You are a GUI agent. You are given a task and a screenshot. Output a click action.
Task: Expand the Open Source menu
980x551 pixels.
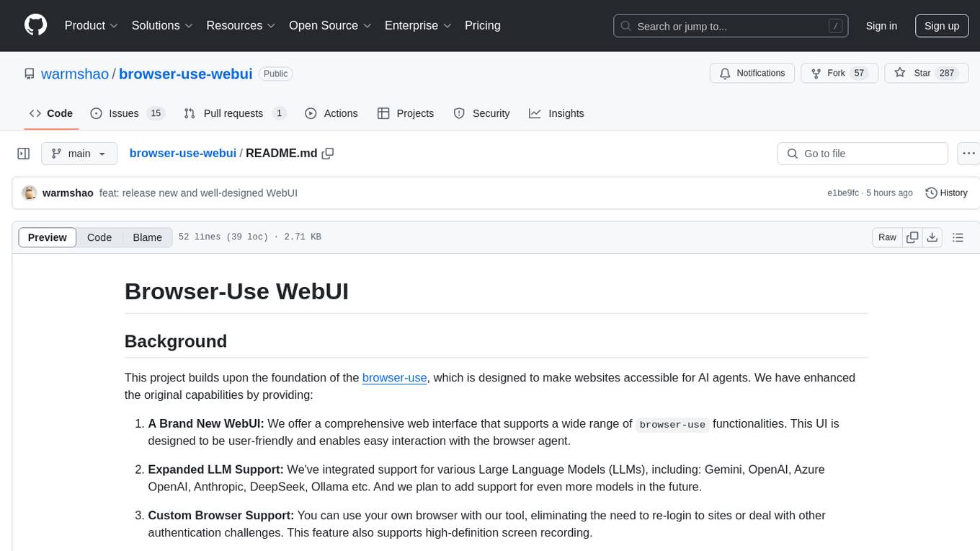click(x=330, y=25)
